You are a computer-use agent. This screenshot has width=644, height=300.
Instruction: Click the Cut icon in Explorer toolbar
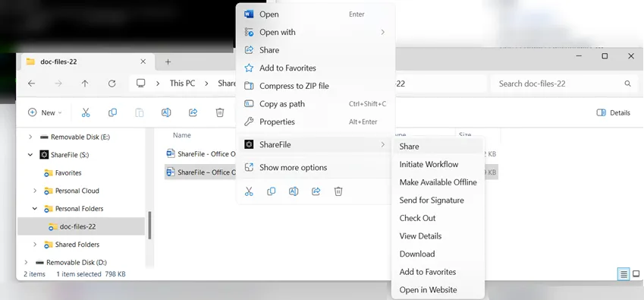pos(86,112)
